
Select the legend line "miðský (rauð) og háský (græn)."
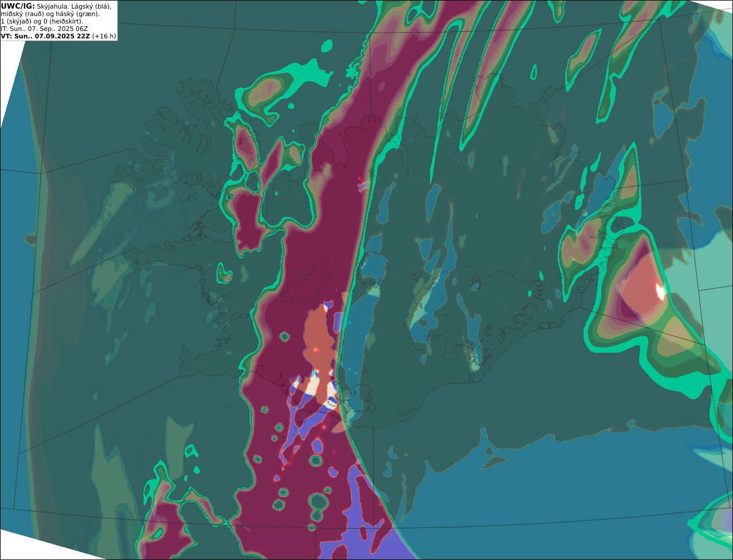[x=50, y=13]
